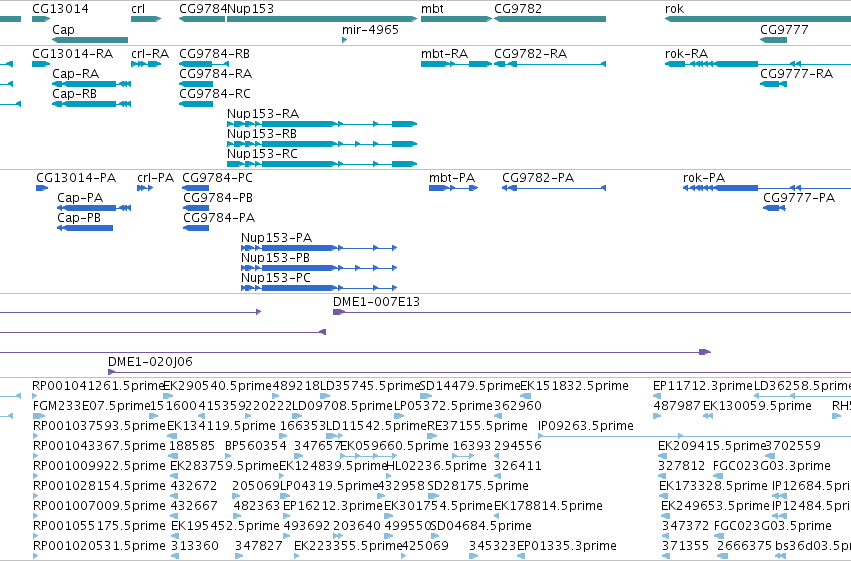Select the CG9782-RA transcript label
Image resolution: width=851 pixels, height=561 pixels.
coord(530,54)
